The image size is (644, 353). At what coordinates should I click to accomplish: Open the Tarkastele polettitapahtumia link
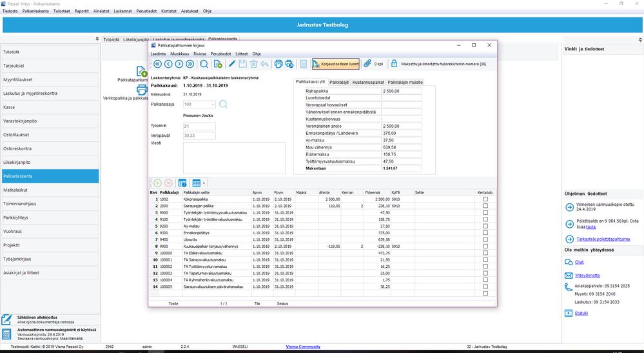(x=603, y=239)
